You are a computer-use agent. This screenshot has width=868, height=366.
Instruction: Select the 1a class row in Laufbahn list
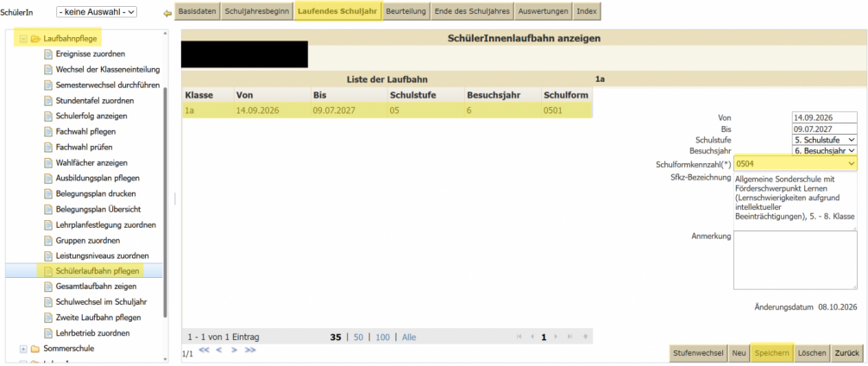pyautogui.click(x=387, y=110)
